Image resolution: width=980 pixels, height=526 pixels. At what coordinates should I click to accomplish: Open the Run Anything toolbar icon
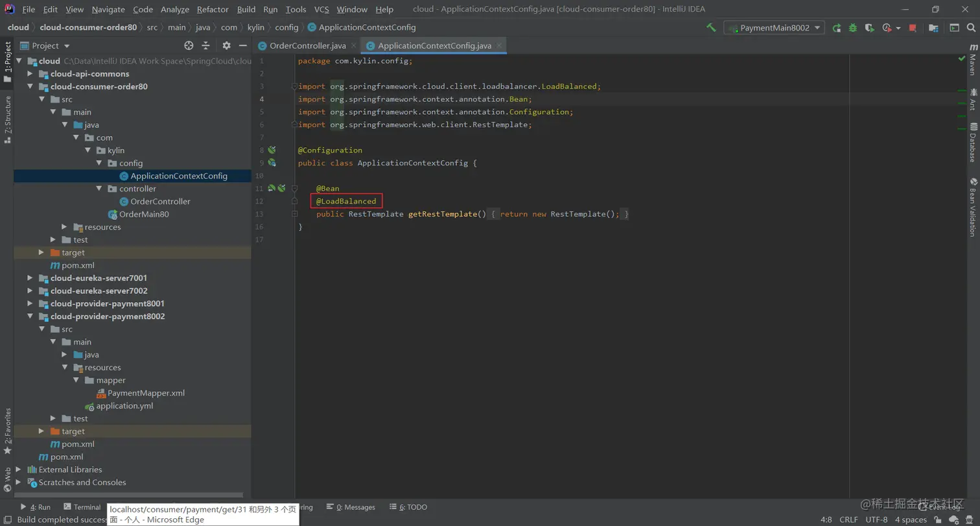click(954, 28)
